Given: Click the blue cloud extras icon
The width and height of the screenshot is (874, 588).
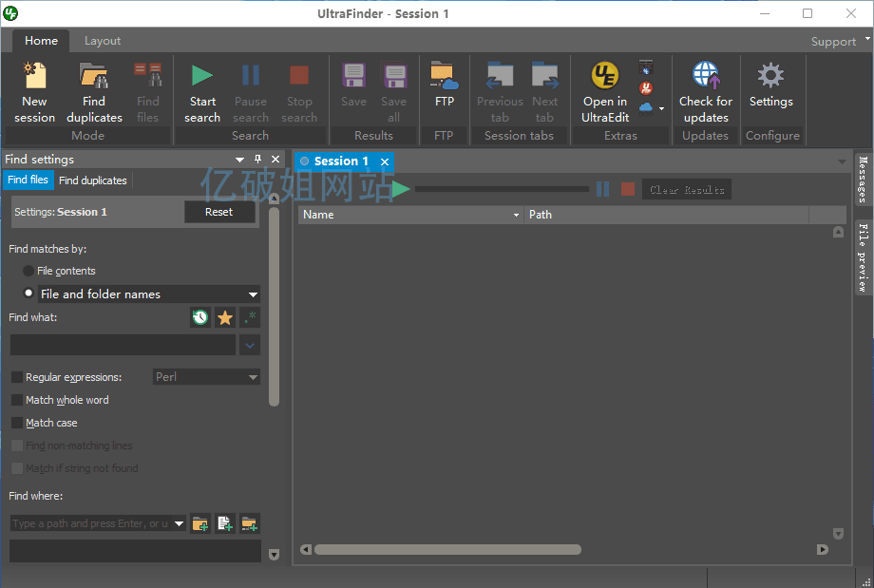Looking at the screenshot, I should click(646, 107).
